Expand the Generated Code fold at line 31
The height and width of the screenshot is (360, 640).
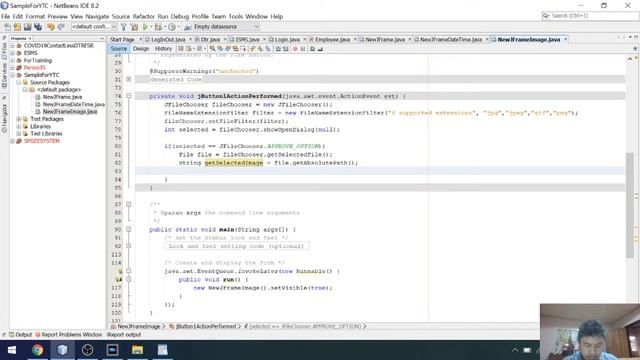coord(129,80)
